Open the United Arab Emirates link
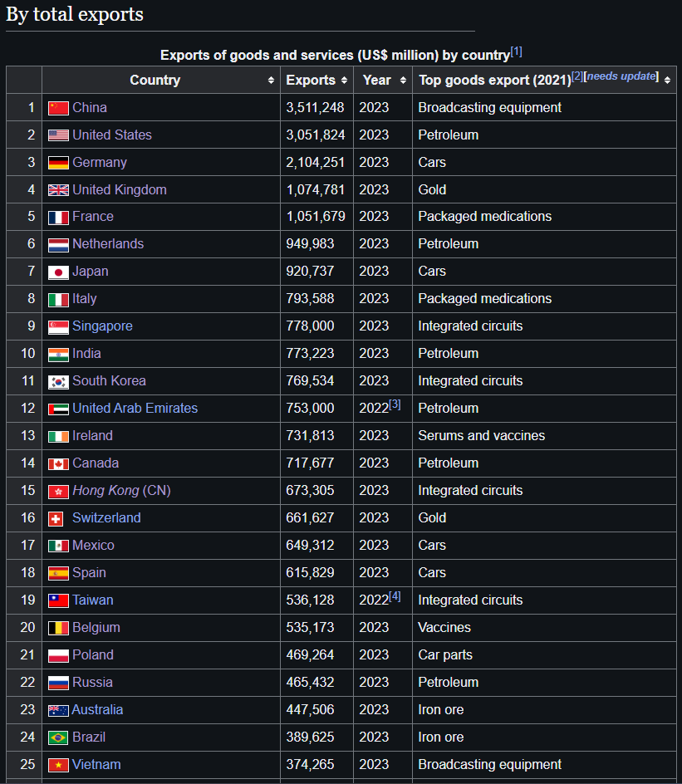 click(135, 409)
